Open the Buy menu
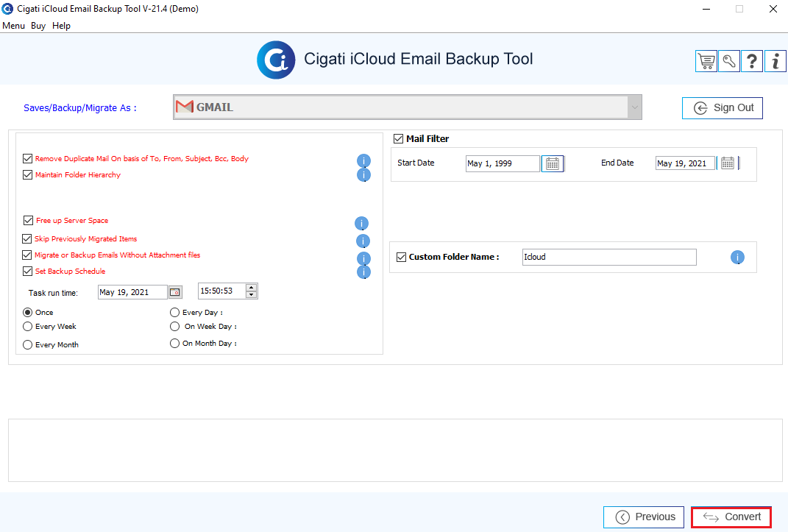Image resolution: width=788 pixels, height=532 pixels. click(38, 26)
